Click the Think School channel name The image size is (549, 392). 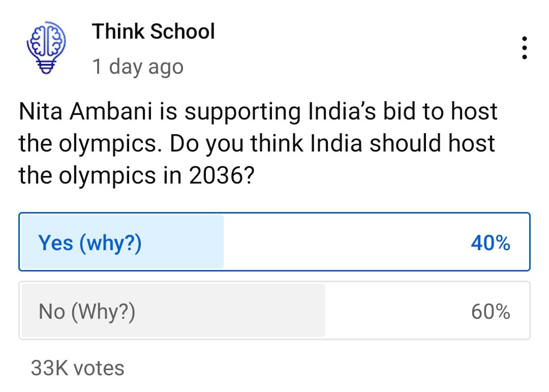[x=154, y=32]
